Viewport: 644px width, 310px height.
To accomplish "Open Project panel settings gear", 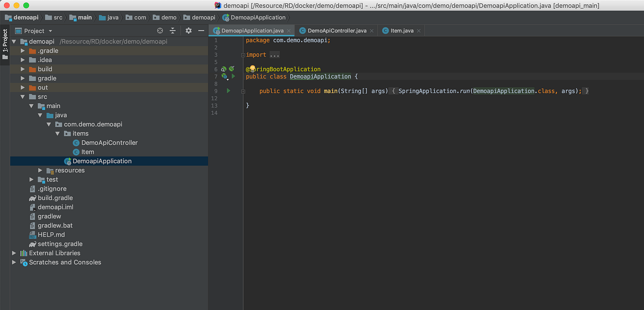I will click(x=189, y=31).
